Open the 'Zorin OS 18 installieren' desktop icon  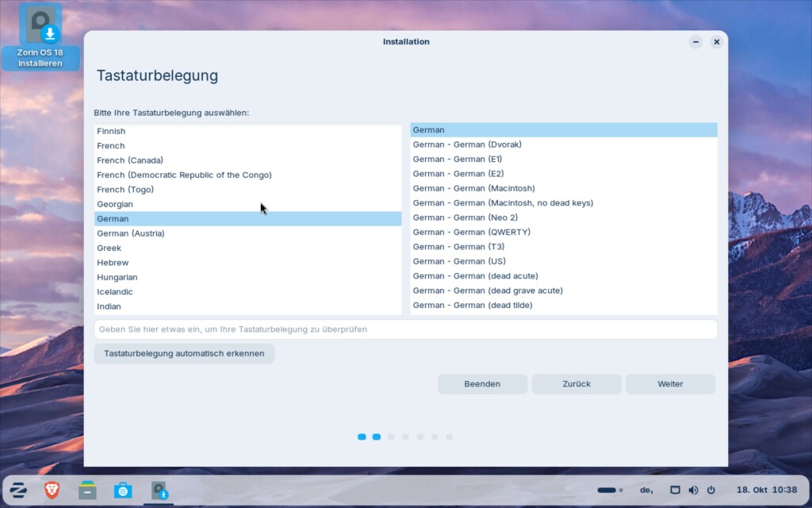pos(40,37)
